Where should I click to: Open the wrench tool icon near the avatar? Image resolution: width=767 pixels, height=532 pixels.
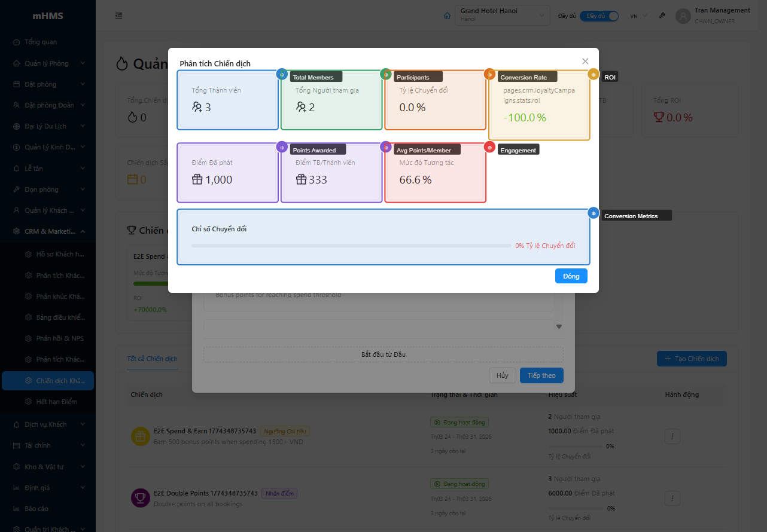coord(662,15)
